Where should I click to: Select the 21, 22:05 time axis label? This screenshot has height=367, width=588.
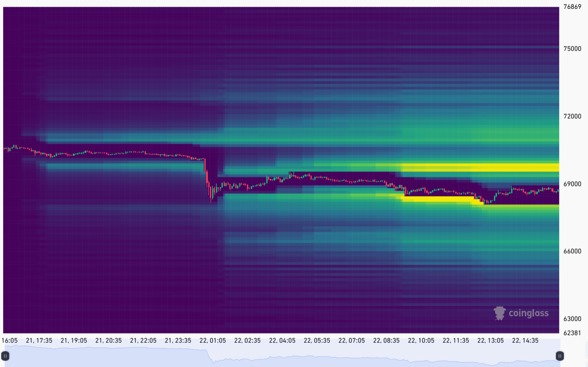(x=143, y=341)
